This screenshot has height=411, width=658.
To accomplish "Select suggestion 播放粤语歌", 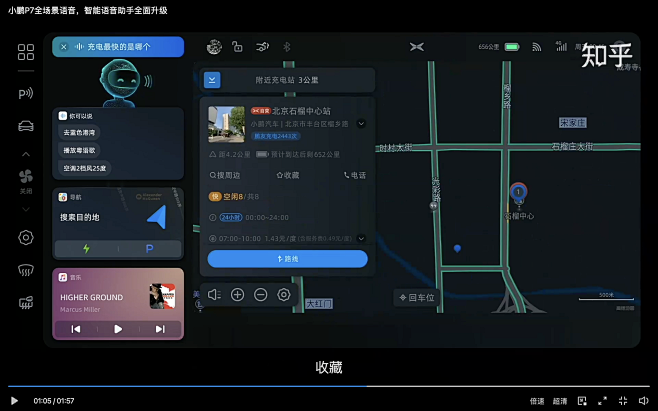I will pos(79,150).
